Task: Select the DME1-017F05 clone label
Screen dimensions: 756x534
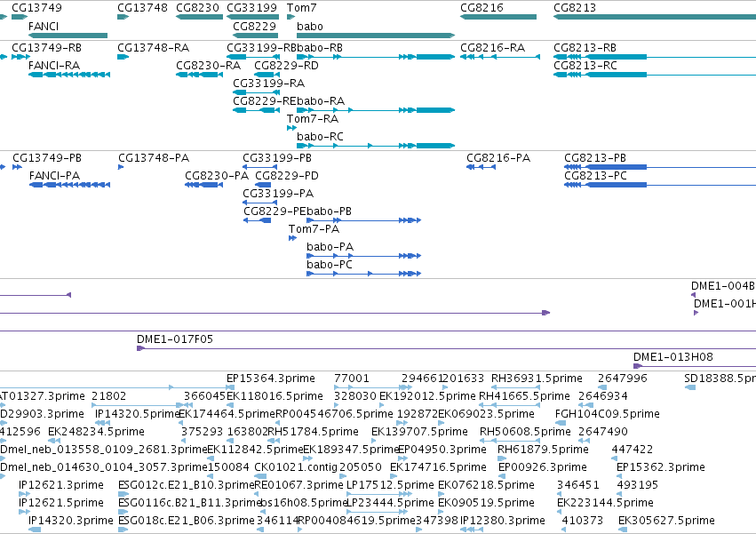Action: tap(175, 339)
